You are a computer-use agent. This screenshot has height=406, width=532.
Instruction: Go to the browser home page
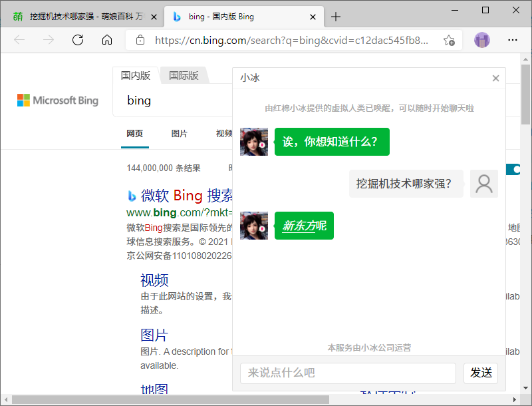107,40
